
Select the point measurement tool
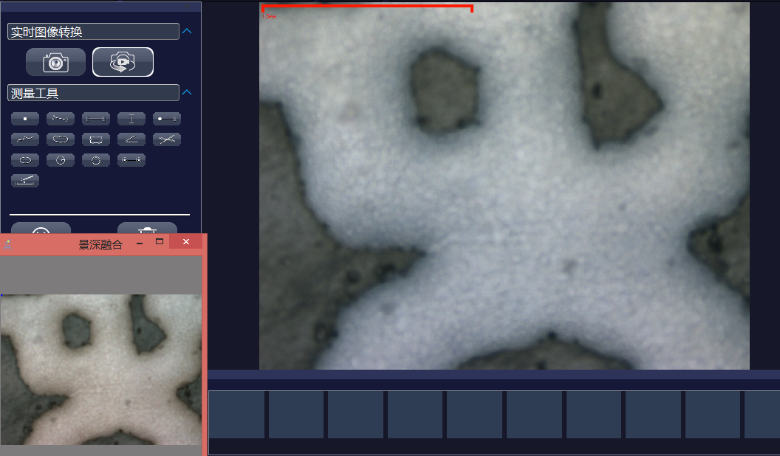point(25,119)
